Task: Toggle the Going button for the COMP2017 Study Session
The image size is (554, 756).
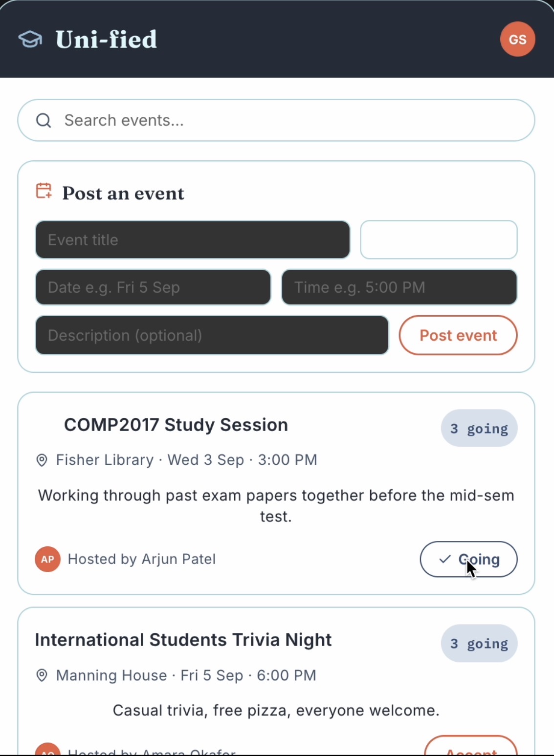Action: [468, 559]
